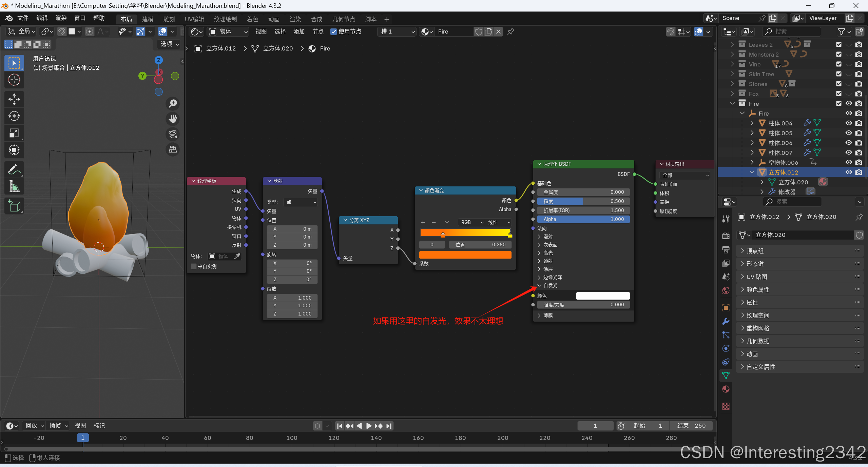
Task: Open the Material properties tab icon
Action: (726, 389)
